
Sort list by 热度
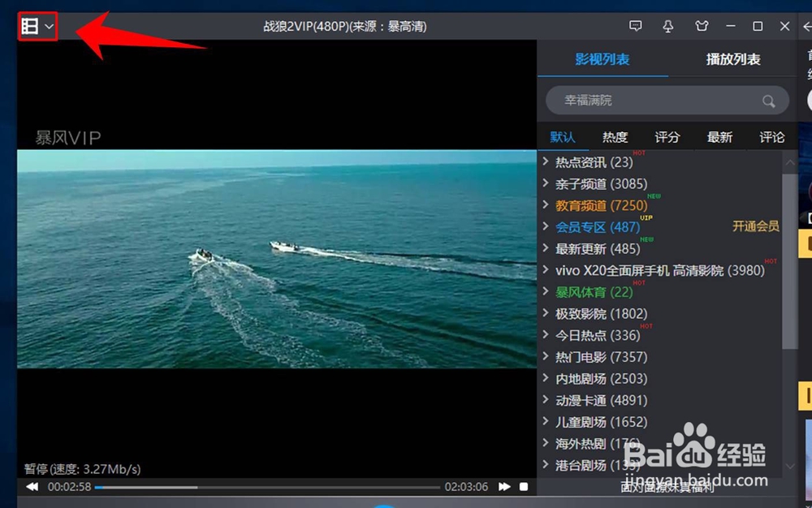615,137
